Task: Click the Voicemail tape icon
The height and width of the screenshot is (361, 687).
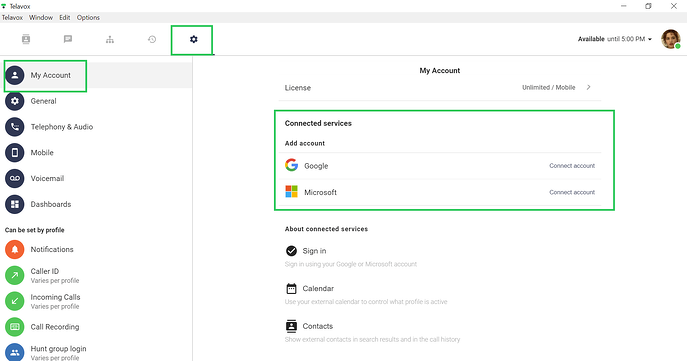Action: pyautogui.click(x=14, y=178)
